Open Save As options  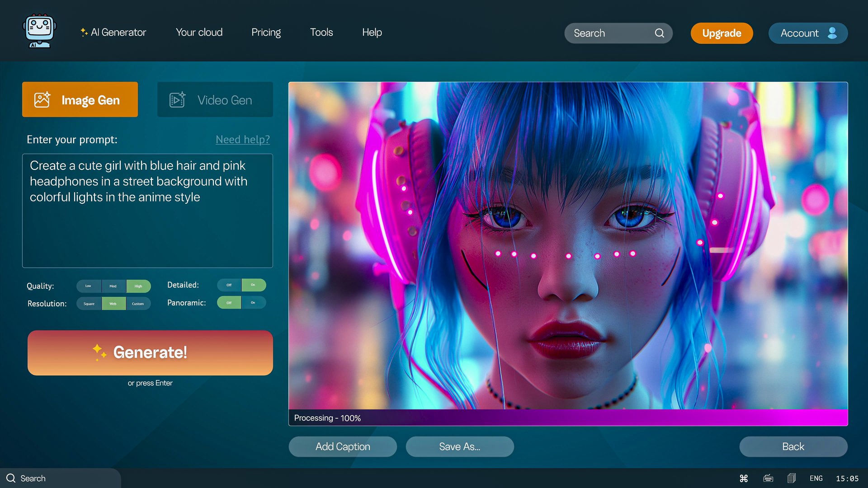460,446
